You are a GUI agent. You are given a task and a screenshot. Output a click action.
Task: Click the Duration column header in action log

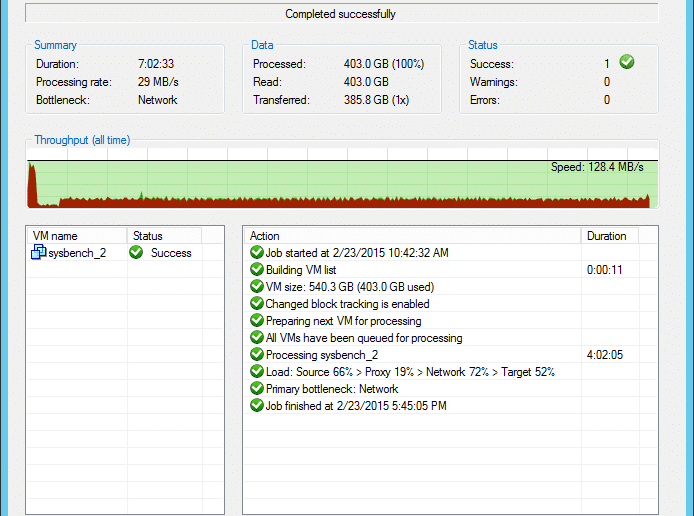pyautogui.click(x=609, y=235)
